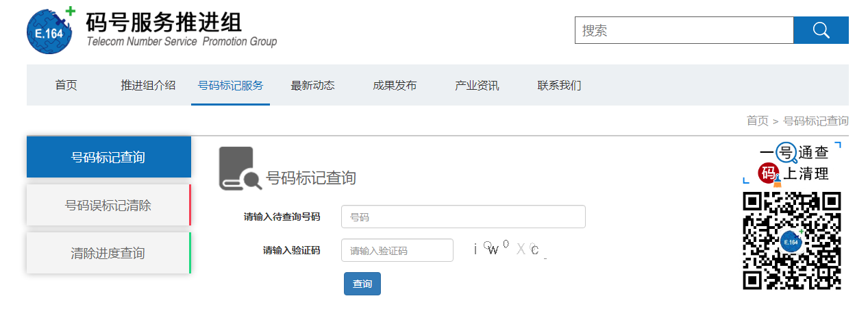Open 成果发布 navigation item
Screen dimensions: 868x318
click(x=395, y=86)
